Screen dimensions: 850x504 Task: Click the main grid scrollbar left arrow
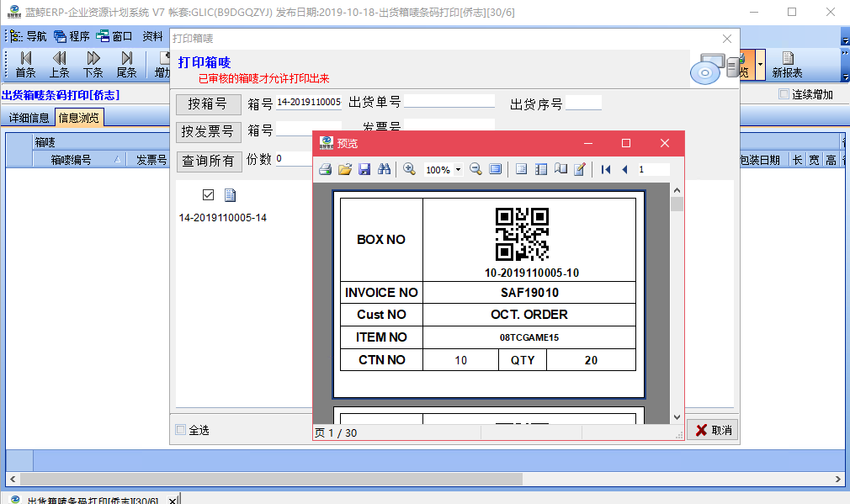tap(13, 480)
